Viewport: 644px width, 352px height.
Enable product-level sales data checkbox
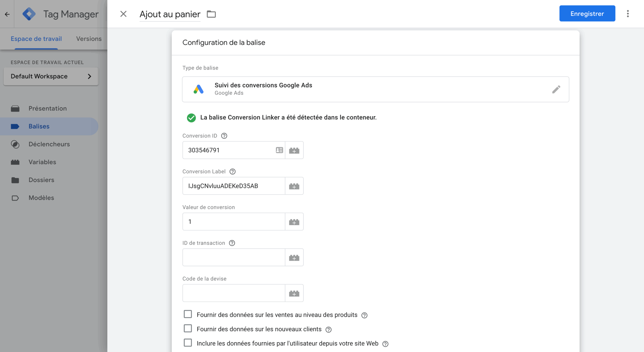coord(188,314)
